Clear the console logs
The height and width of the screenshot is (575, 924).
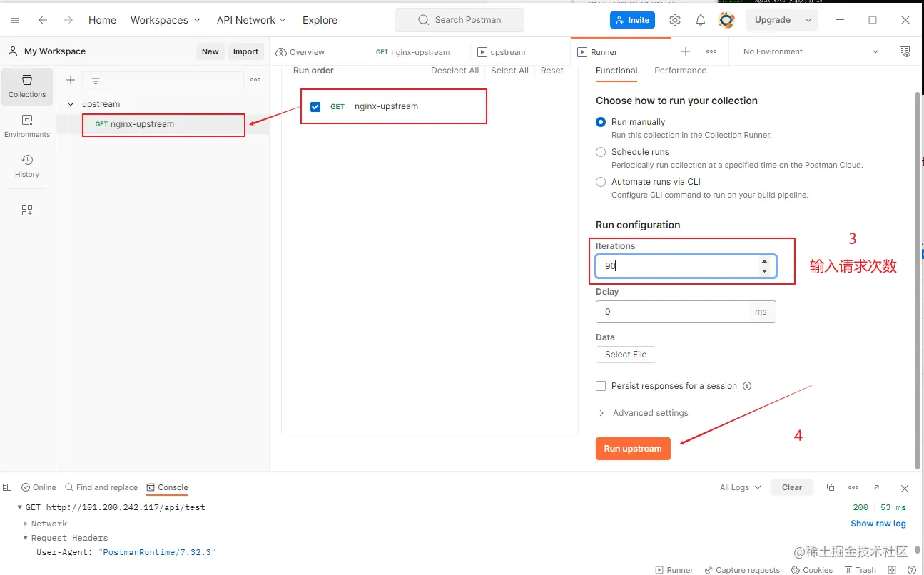792,487
